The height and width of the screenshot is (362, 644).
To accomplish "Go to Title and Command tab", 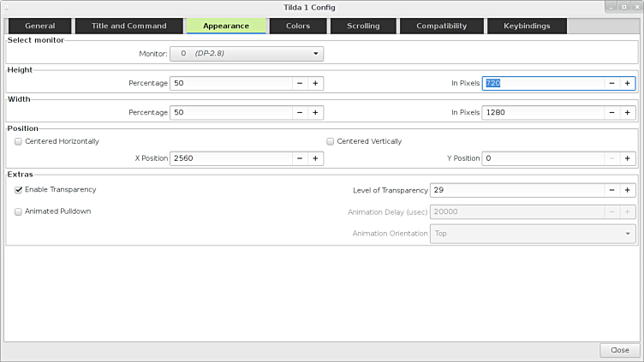I will (x=128, y=26).
